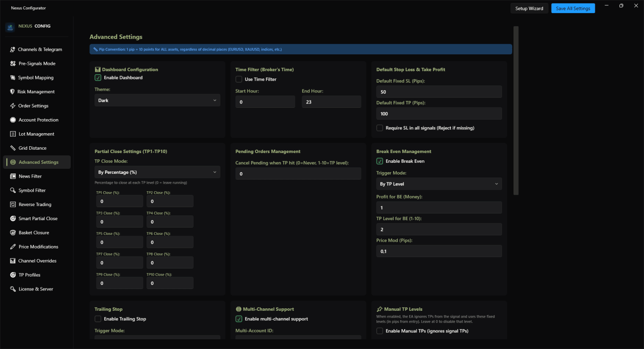Click the Multi-Channel Support globe icon
The width and height of the screenshot is (644, 349).
[x=239, y=309]
